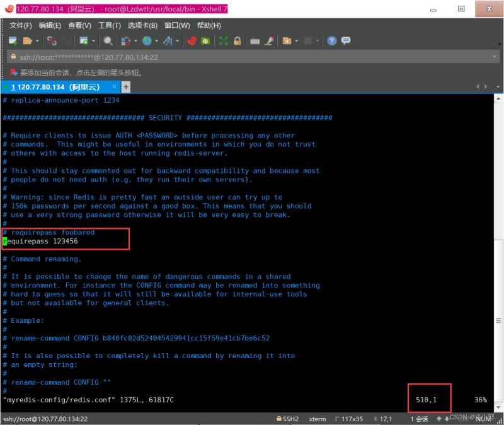The image size is (504, 425).
Task: Click the chat feedback bubble icon
Action: (x=346, y=40)
